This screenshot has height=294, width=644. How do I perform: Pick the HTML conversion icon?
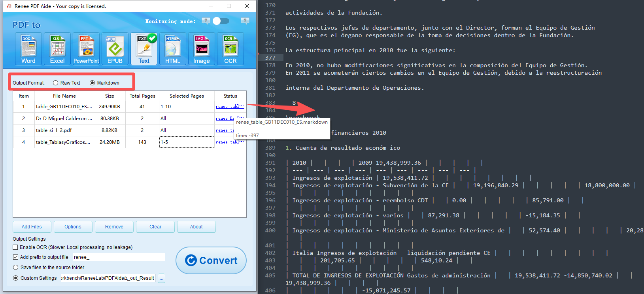(x=173, y=49)
